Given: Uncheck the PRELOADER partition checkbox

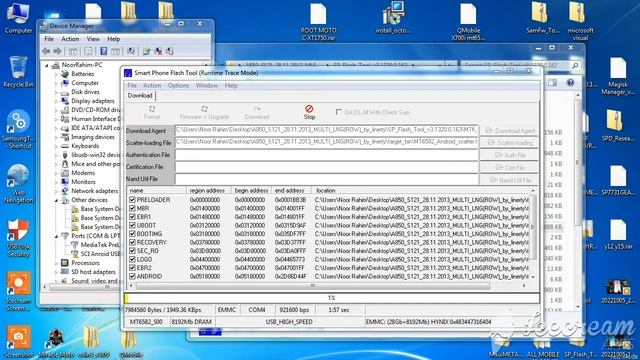Looking at the screenshot, I should pos(132,200).
